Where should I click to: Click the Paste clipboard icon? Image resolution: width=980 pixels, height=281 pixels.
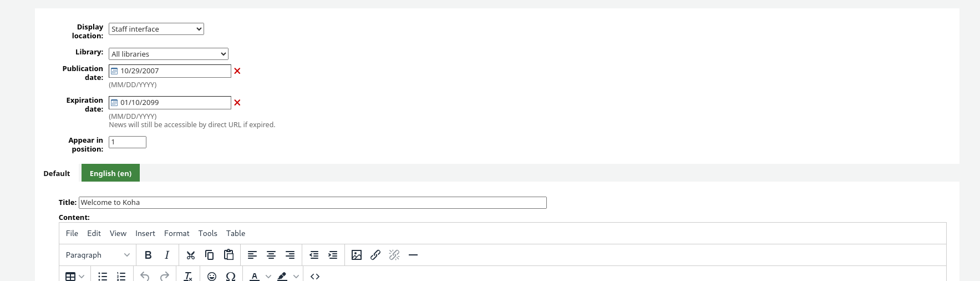click(229, 255)
